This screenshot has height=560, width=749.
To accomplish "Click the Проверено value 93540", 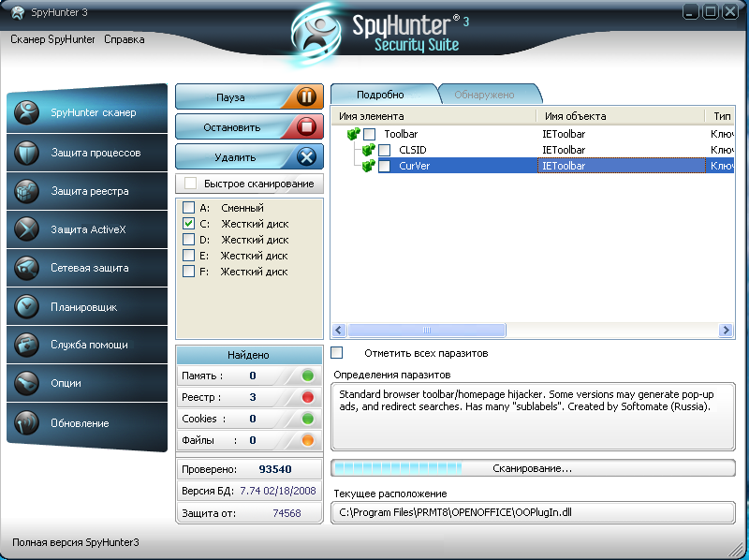I will (x=275, y=469).
